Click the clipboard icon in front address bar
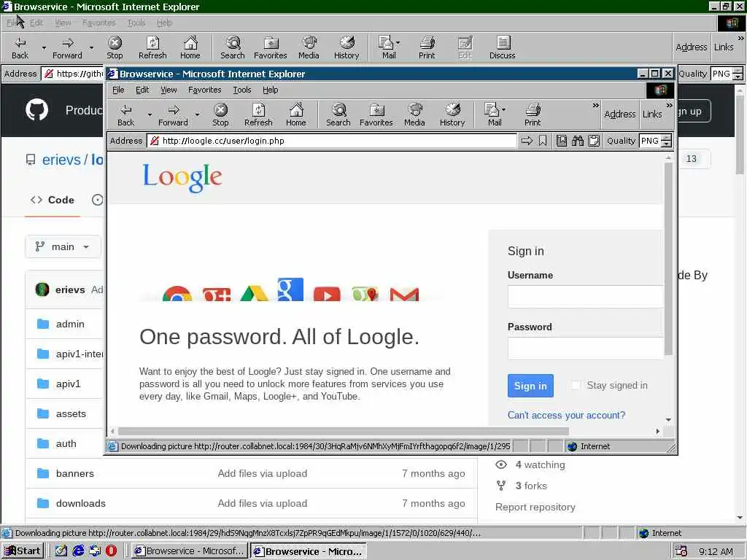This screenshot has height=560, width=747. (594, 141)
